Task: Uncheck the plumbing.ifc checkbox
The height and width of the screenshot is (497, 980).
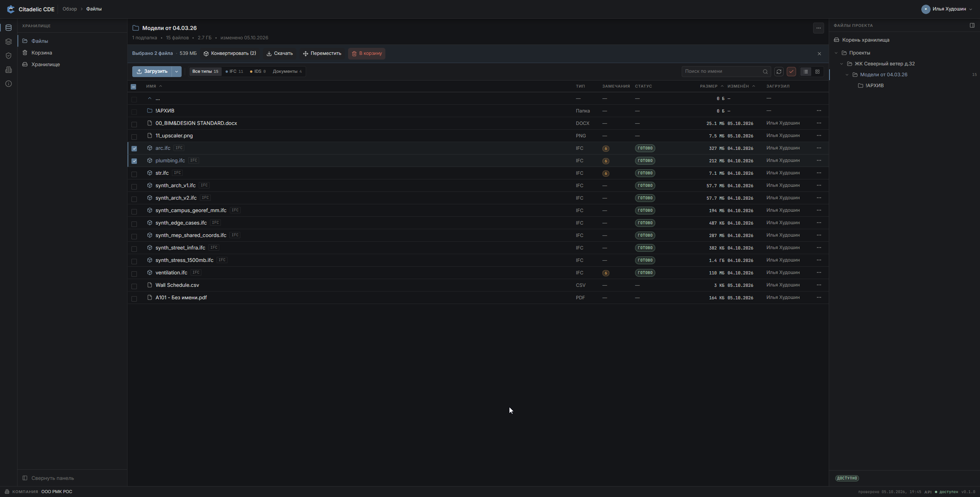Action: point(134,161)
